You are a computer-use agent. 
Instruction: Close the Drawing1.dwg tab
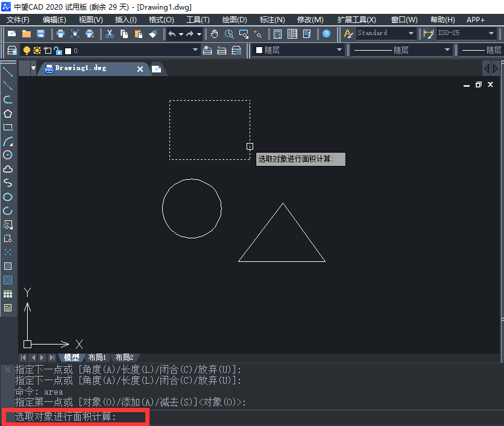pyautogui.click(x=140, y=69)
